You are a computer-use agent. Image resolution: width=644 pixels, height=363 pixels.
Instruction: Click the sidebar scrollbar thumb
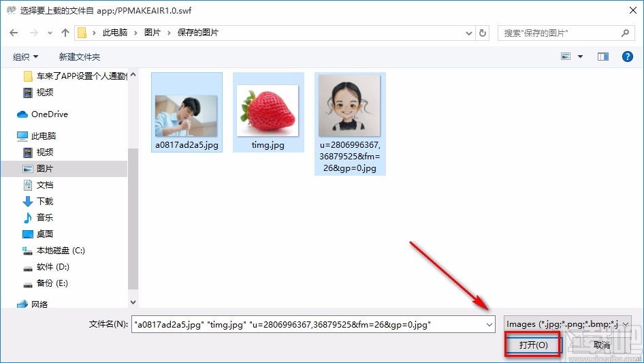click(133, 219)
